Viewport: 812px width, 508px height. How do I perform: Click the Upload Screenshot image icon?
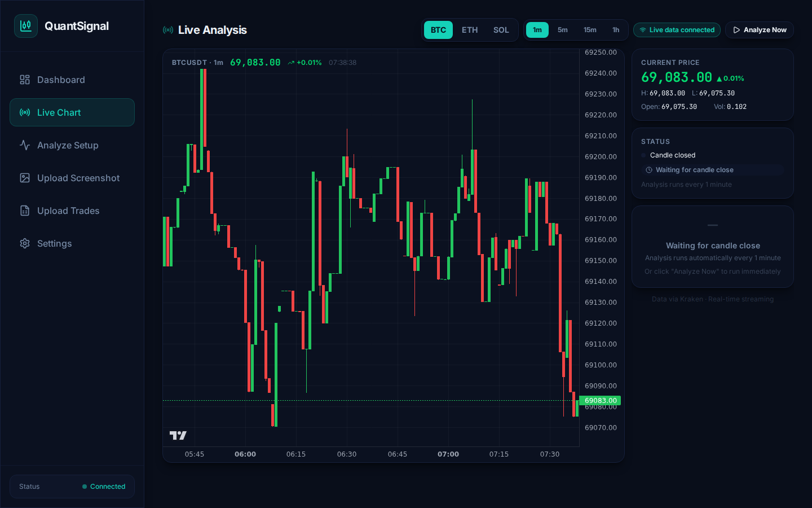point(24,178)
